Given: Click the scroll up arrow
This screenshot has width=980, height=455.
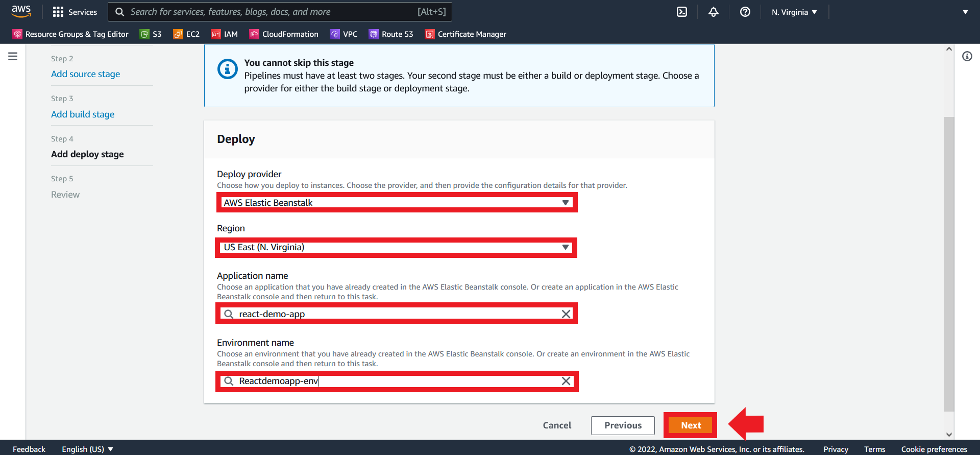Looking at the screenshot, I should (949, 49).
